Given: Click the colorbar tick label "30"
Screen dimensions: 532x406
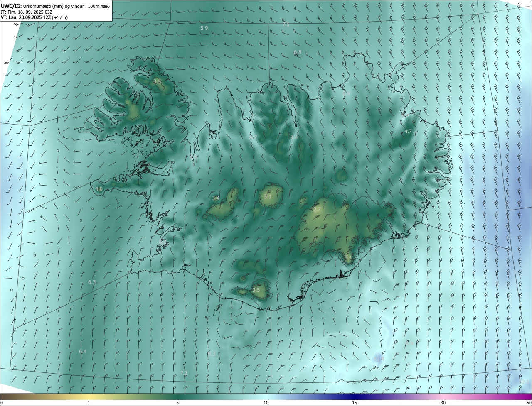Looking at the screenshot, I should 443,403.
